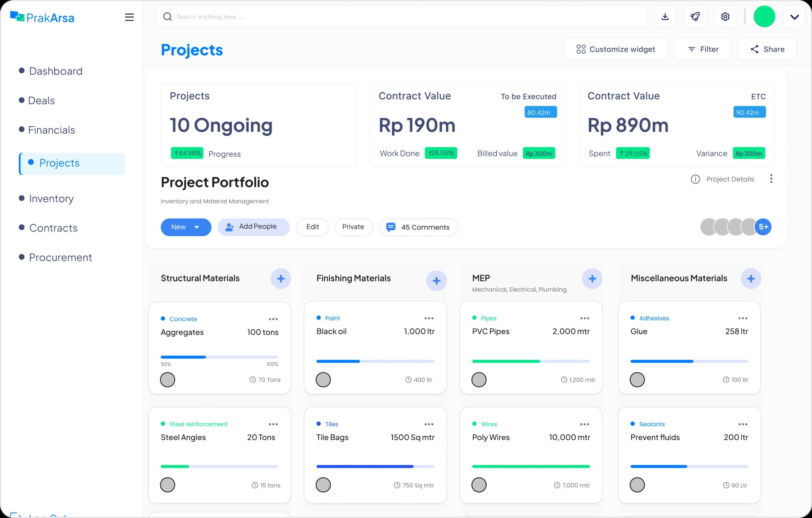Add item to Finishing Materials with plus

tap(436, 281)
